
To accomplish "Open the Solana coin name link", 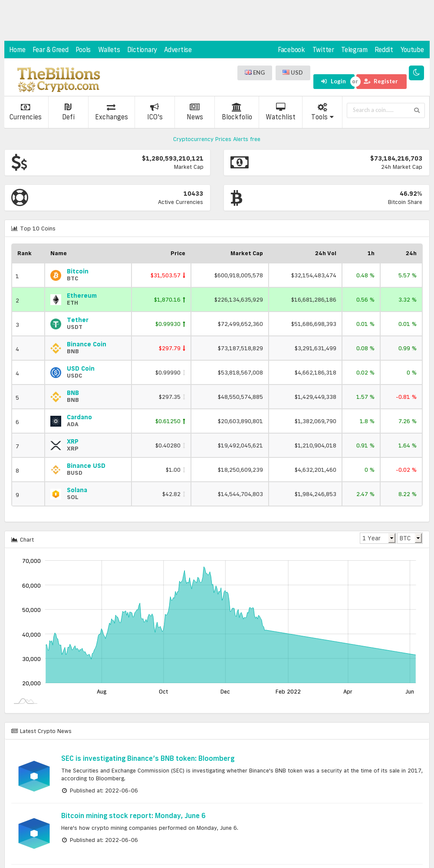I will pyautogui.click(x=77, y=490).
